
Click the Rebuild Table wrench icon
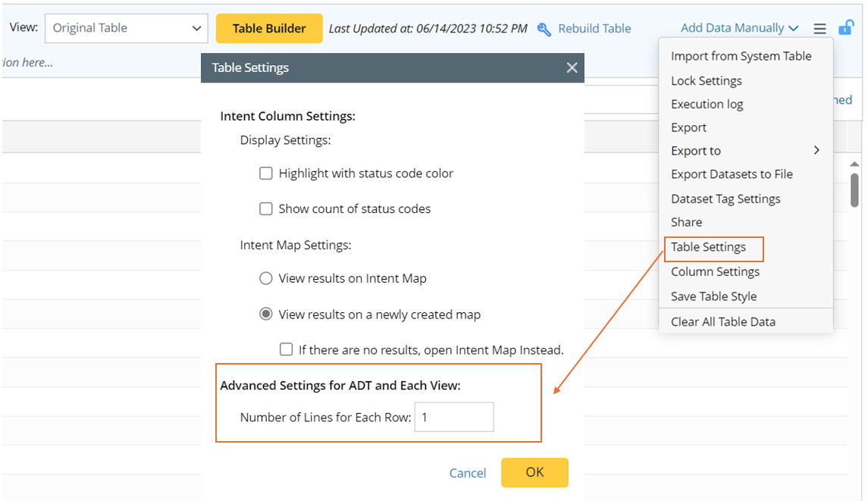[544, 29]
